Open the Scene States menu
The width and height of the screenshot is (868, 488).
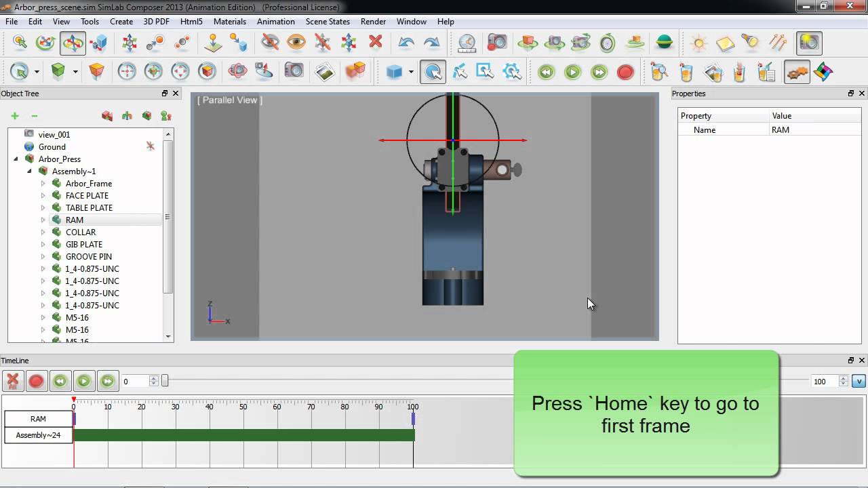tap(328, 22)
